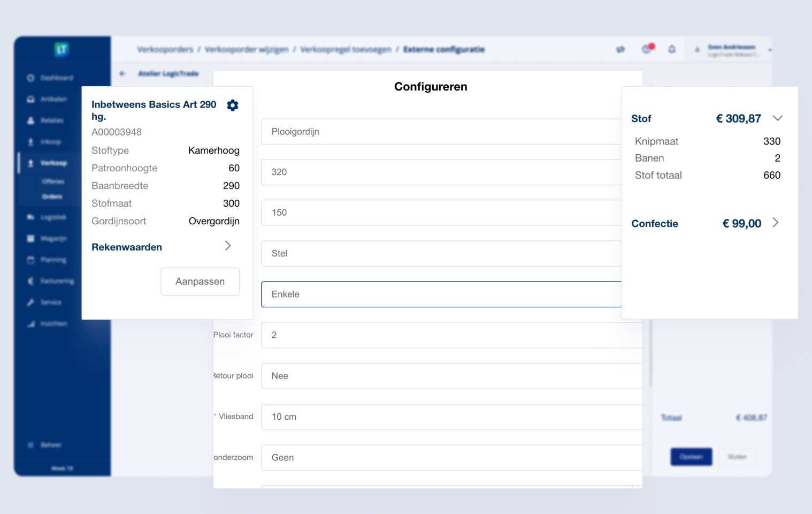
Task: Click the clock icon with red badge
Action: click(x=647, y=49)
